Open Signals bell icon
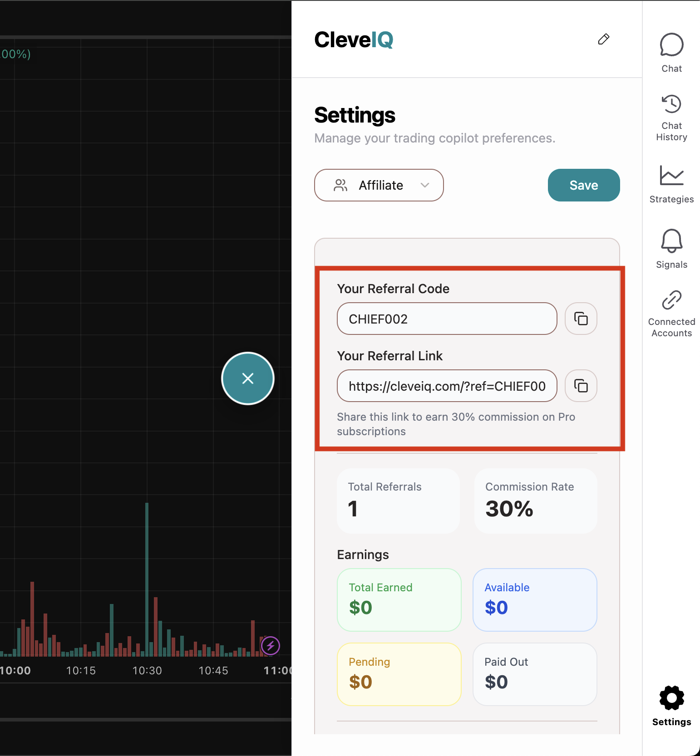Viewport: 700px width, 756px height. click(671, 241)
